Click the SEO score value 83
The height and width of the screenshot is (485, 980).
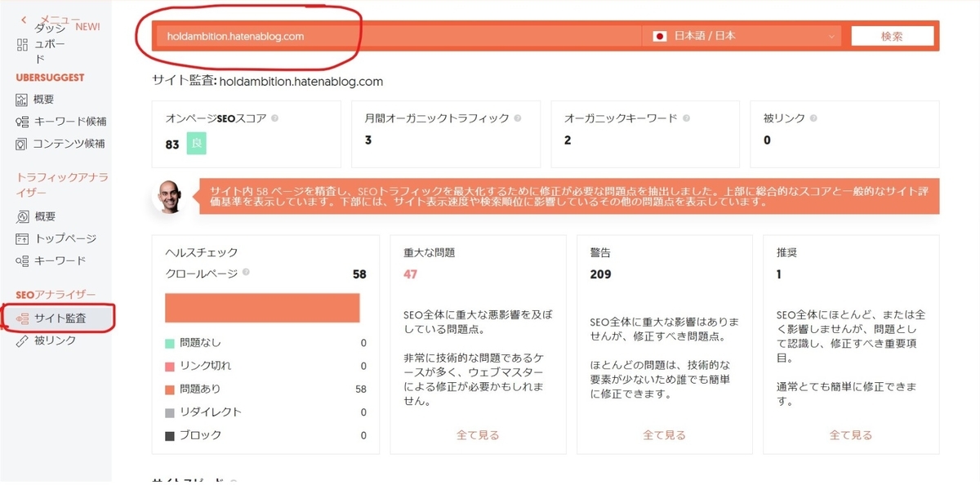coord(171,145)
